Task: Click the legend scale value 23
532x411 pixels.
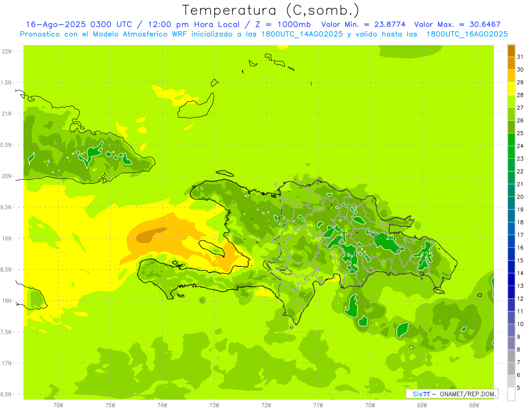Action: (520, 159)
